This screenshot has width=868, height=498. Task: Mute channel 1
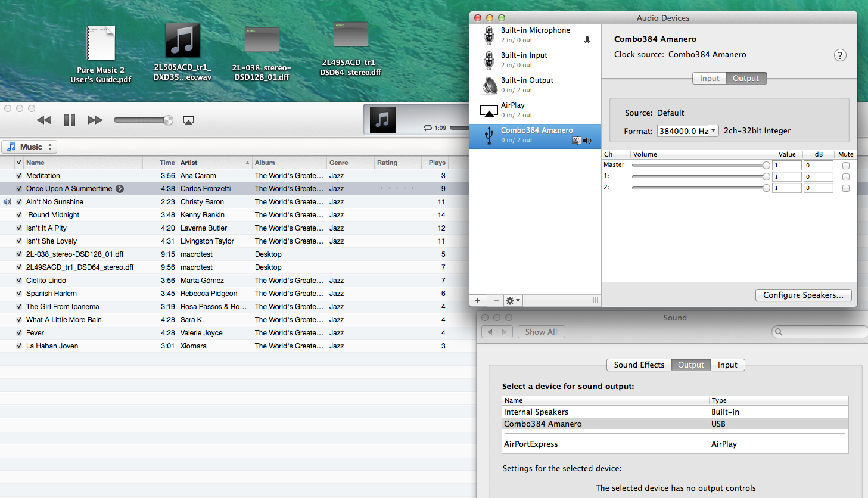pos(845,177)
